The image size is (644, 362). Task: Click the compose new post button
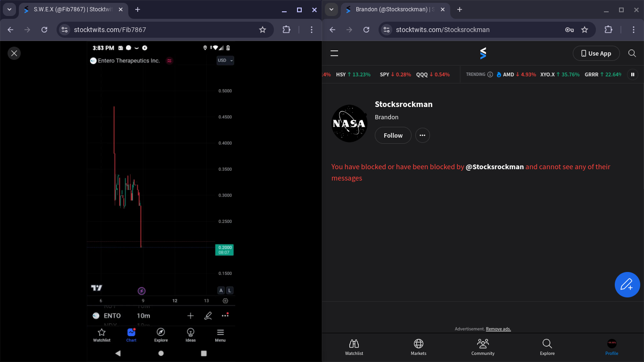[627, 285]
